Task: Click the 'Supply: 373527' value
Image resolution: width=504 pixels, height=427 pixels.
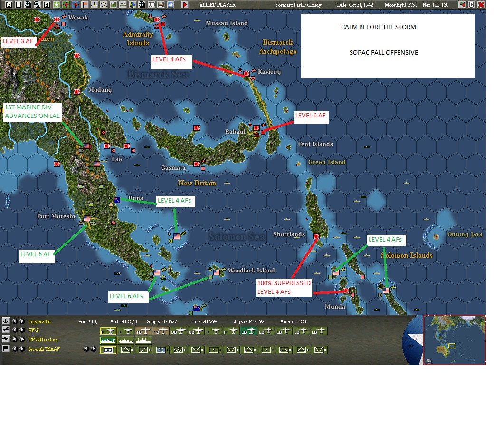Action: (162, 321)
